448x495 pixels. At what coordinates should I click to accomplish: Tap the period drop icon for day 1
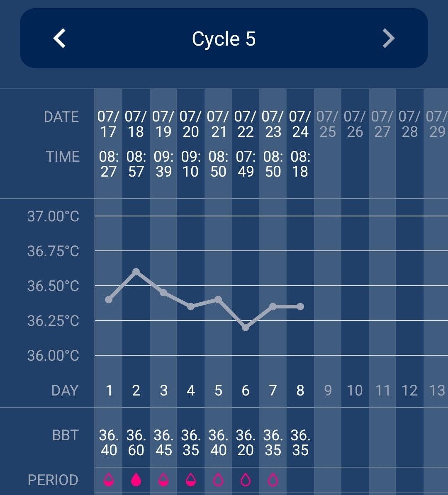tap(109, 480)
